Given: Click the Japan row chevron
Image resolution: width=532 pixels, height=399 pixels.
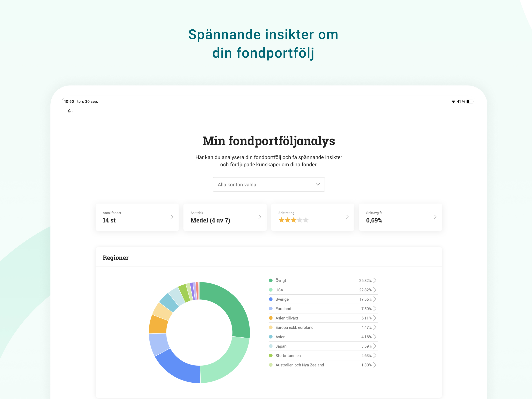Looking at the screenshot, I should coord(375,346).
